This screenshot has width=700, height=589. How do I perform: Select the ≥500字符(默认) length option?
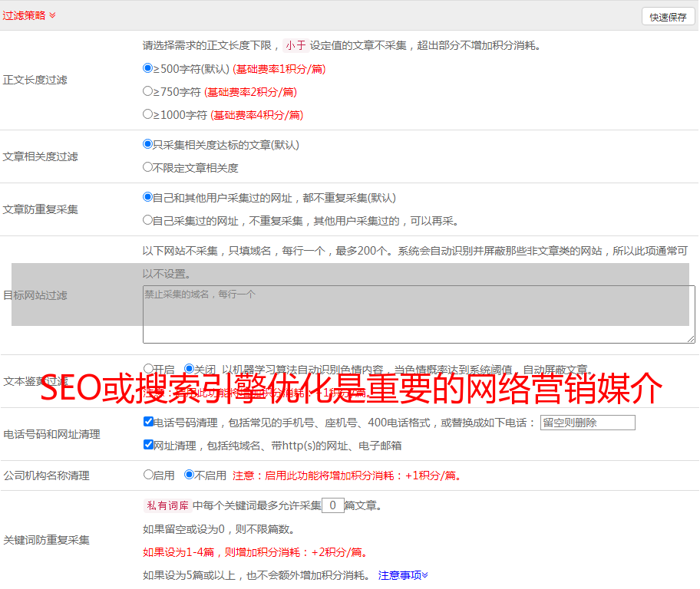[148, 68]
